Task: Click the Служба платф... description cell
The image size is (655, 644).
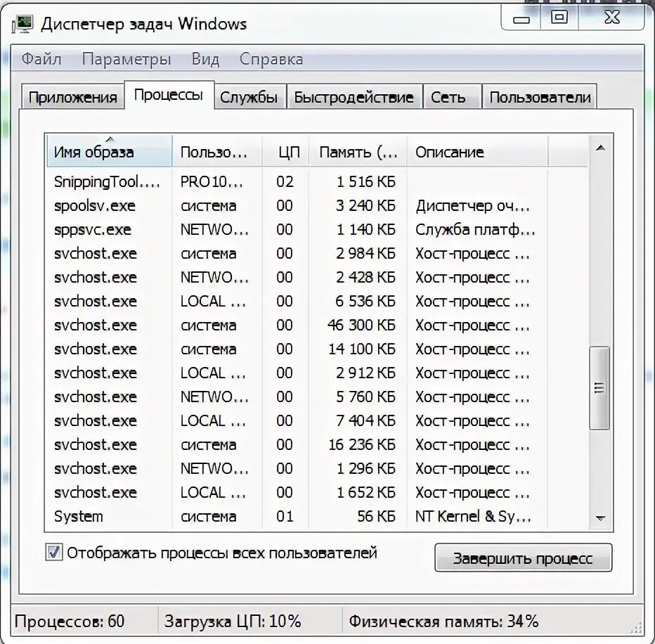Action: tap(475, 229)
